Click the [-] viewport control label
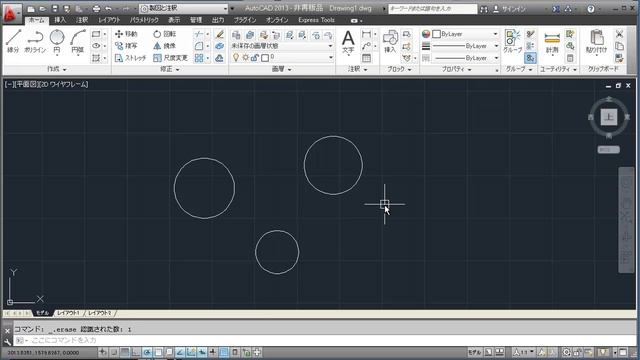This screenshot has height=360, width=640. [9, 84]
